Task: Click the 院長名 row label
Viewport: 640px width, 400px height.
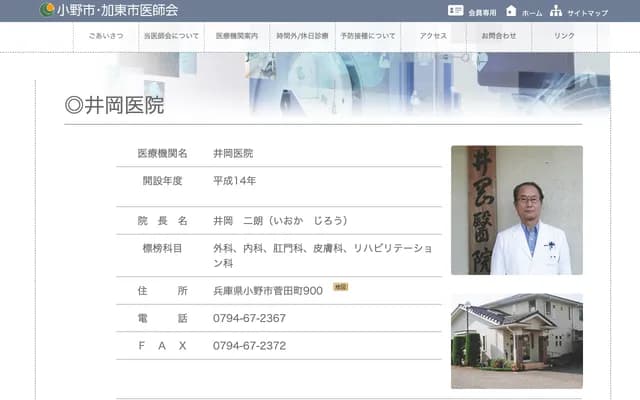Action: click(162, 221)
